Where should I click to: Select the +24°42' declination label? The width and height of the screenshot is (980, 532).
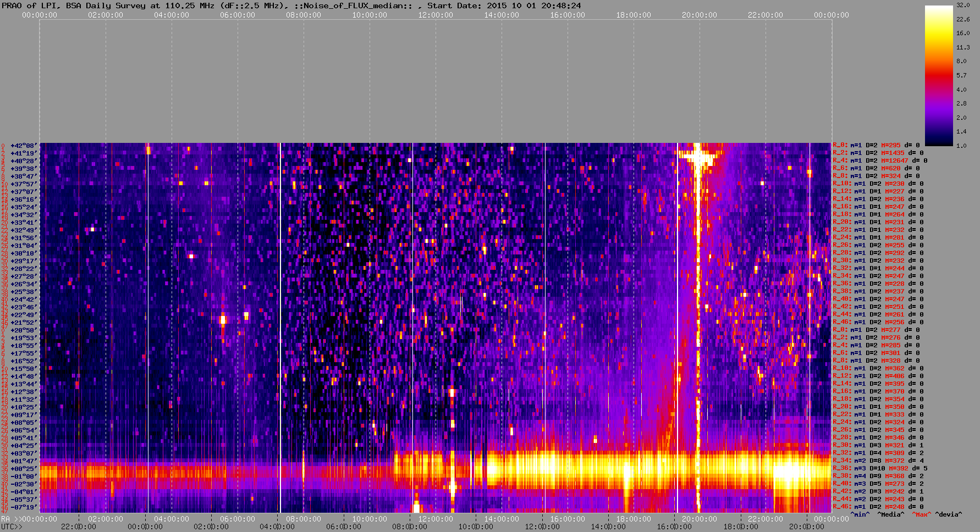pyautogui.click(x=24, y=300)
